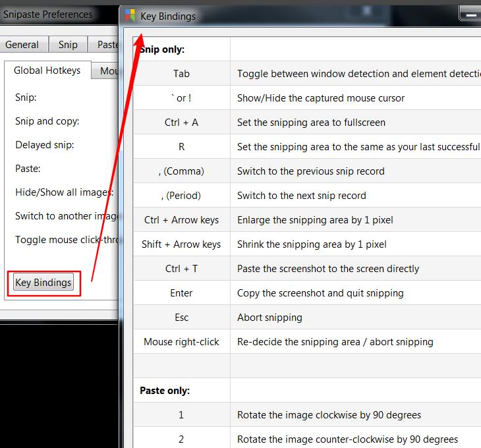Select the ', (Comma)' key cell
Viewport: 481px width, 448px height.
click(182, 171)
